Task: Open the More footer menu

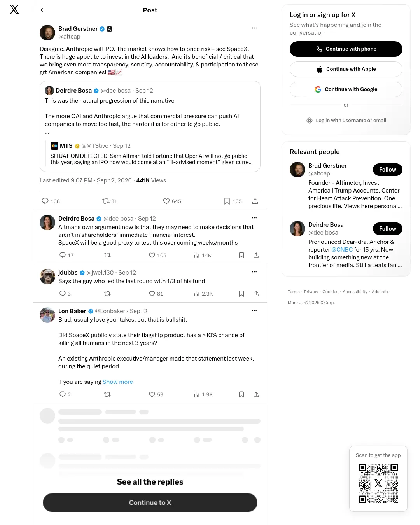Action: 295,303
